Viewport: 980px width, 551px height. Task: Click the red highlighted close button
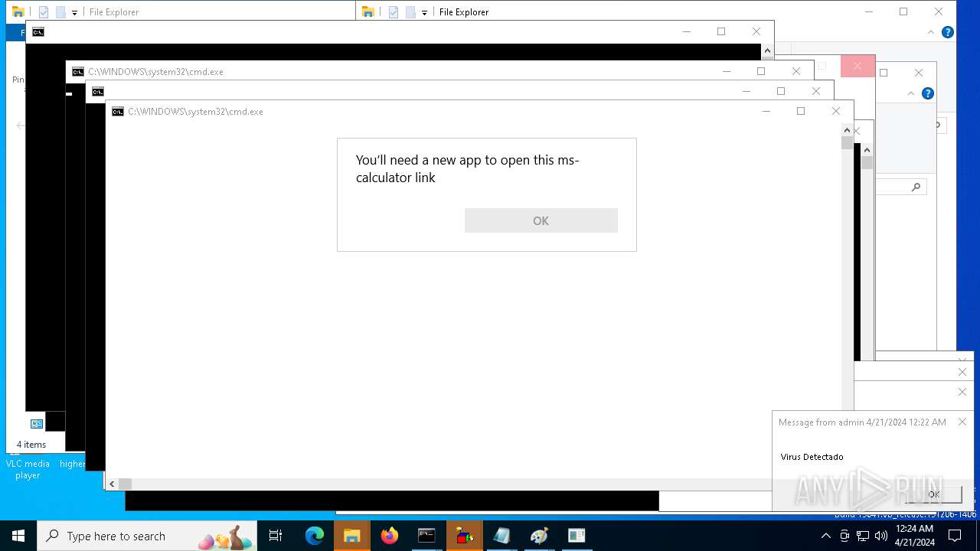point(857,67)
